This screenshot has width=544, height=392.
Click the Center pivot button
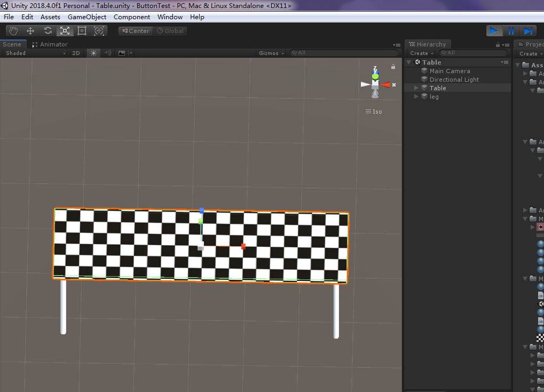pos(135,31)
